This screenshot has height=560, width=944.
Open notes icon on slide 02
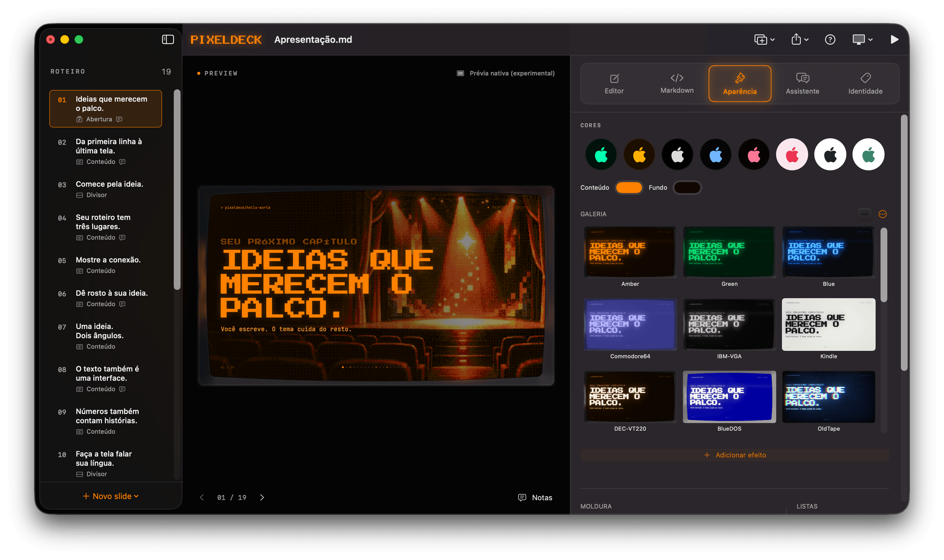122,162
